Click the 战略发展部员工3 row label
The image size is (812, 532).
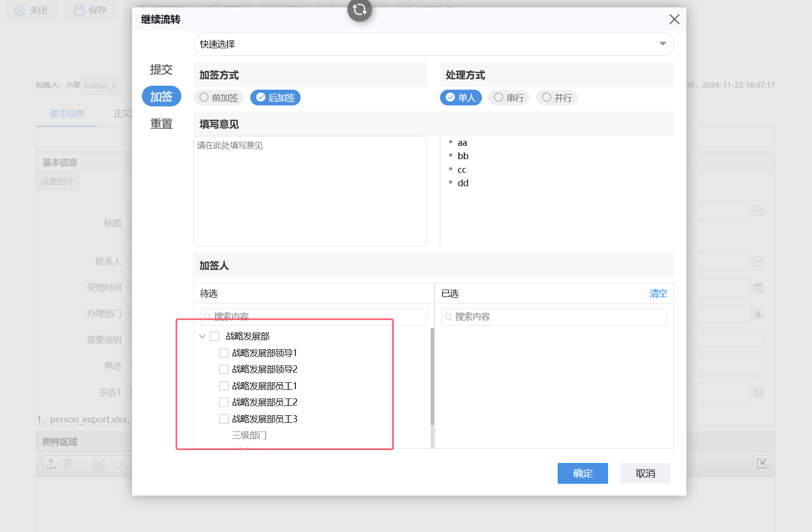tap(265, 419)
